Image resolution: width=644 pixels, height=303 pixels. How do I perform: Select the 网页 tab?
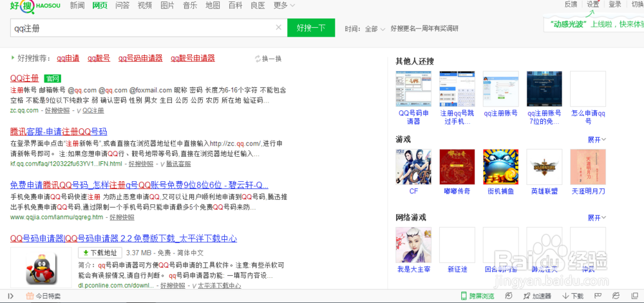[x=100, y=6]
